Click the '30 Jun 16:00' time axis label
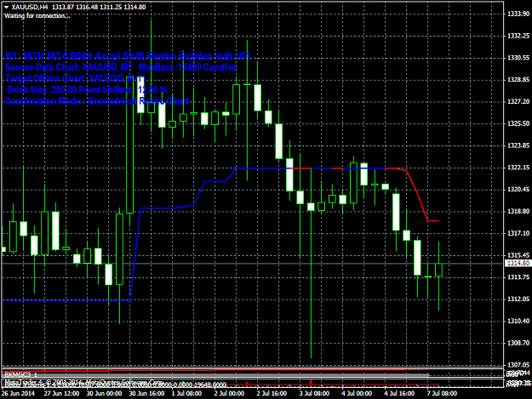 point(146,394)
